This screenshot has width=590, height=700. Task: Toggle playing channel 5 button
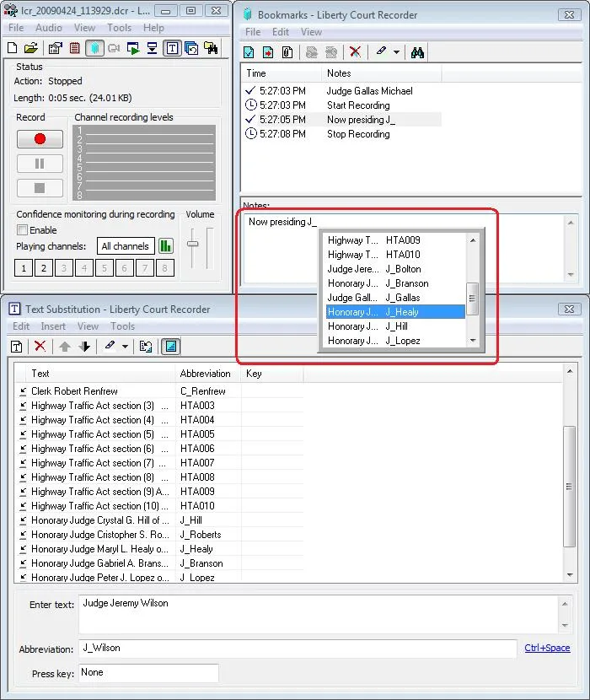[x=105, y=268]
